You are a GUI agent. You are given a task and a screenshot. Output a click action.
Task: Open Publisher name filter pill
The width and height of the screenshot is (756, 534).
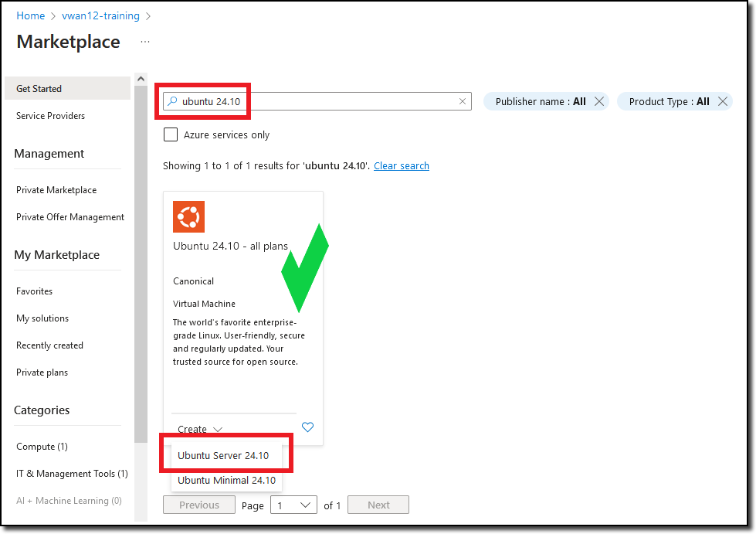541,101
